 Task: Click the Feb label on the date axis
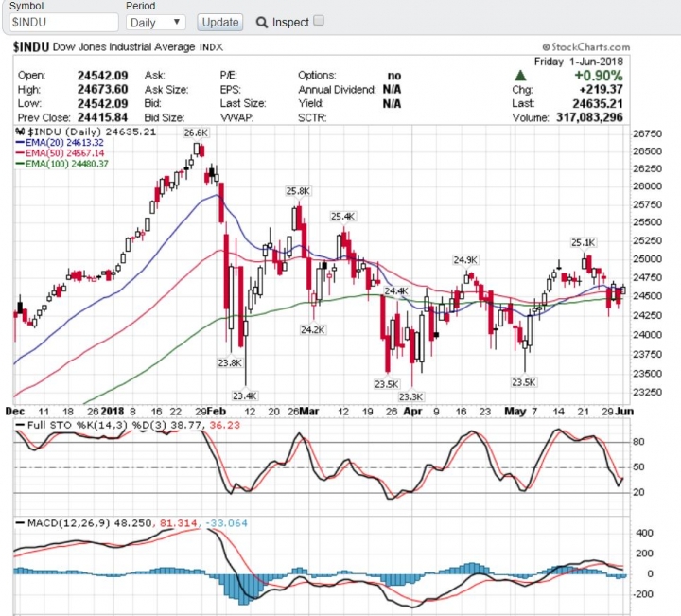click(x=217, y=412)
